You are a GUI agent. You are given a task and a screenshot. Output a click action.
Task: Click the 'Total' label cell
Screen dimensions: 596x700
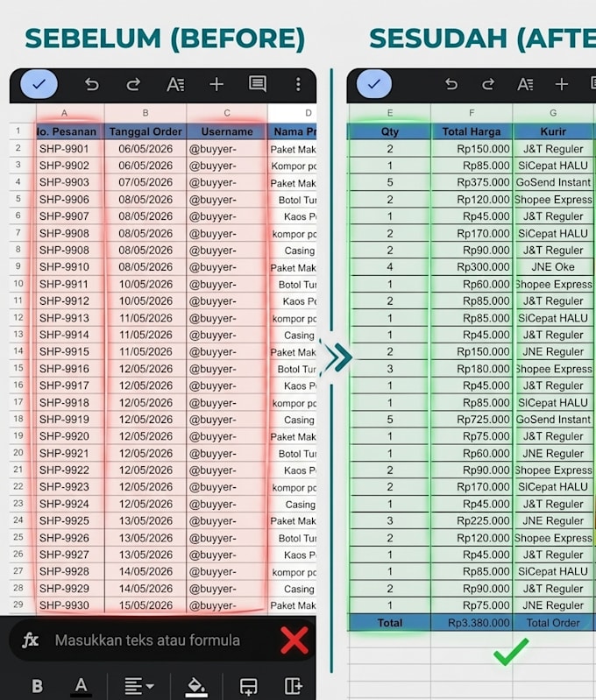click(389, 622)
